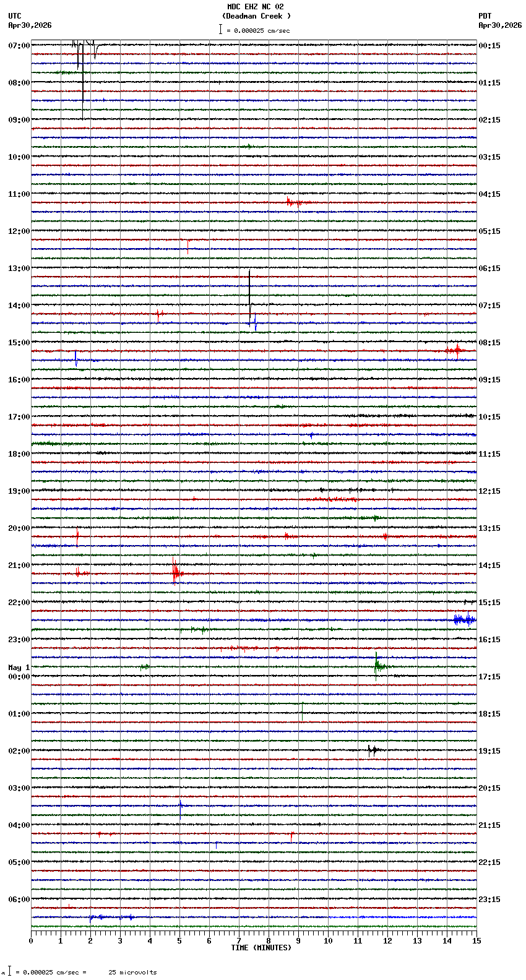Click the 04:00 UTC row label
Screen dimensions: 526x980
[x=19, y=825]
